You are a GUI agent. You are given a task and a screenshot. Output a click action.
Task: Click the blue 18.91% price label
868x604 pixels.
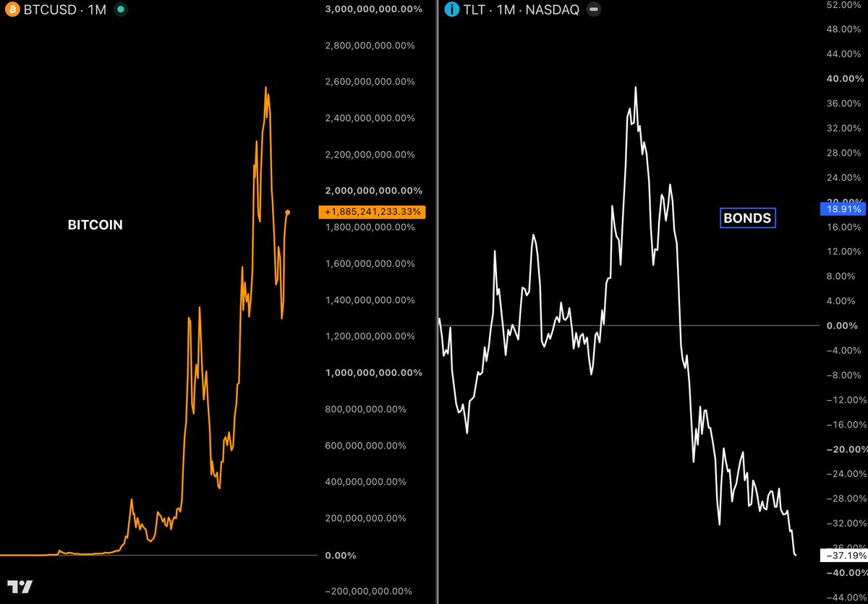pos(843,209)
